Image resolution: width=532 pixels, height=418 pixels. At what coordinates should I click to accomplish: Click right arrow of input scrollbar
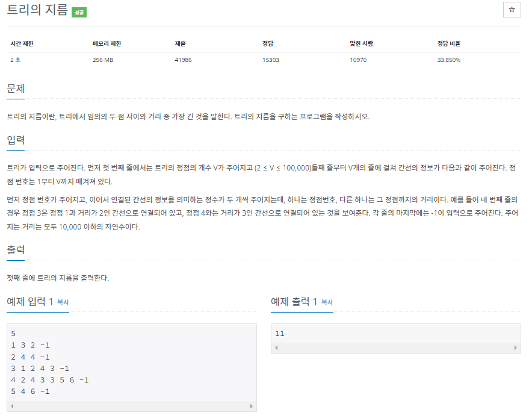252,406
